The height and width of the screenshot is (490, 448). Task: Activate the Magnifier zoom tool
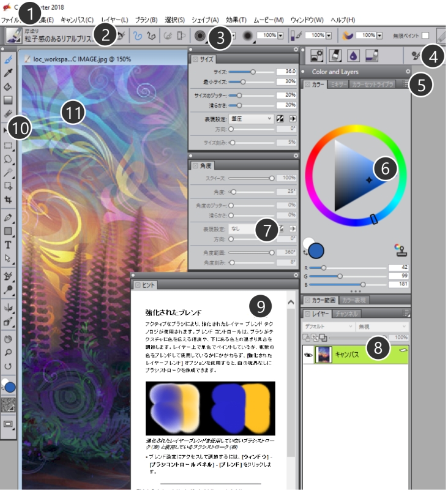(x=9, y=352)
